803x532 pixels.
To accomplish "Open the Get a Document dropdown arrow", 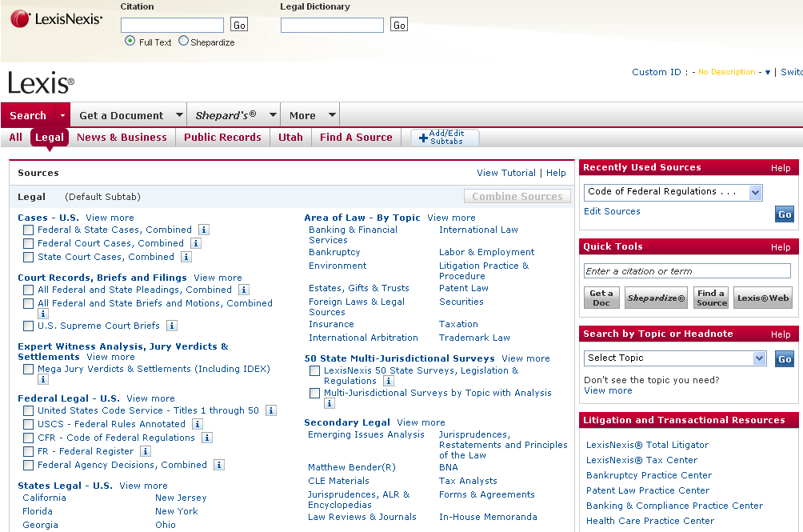I will (178, 116).
